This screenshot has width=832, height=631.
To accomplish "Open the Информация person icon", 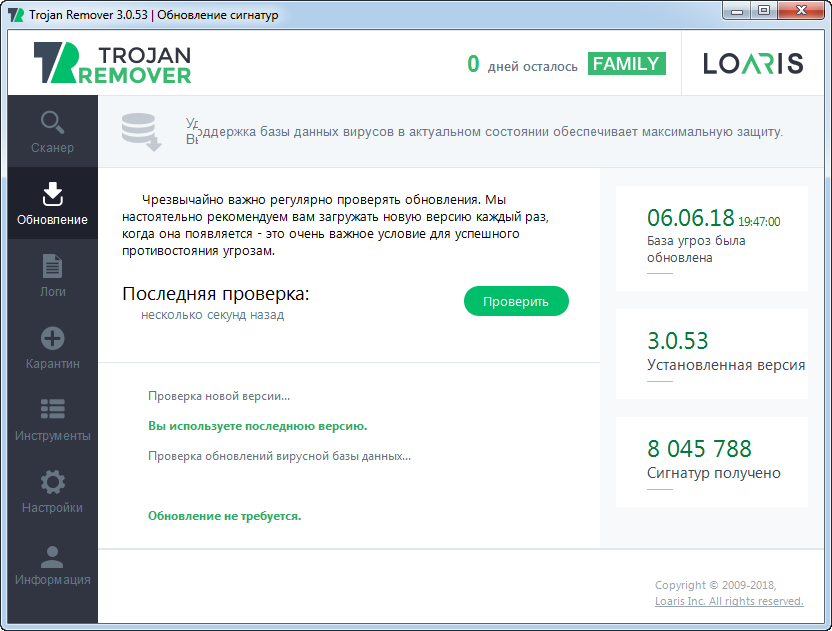I will (53, 557).
